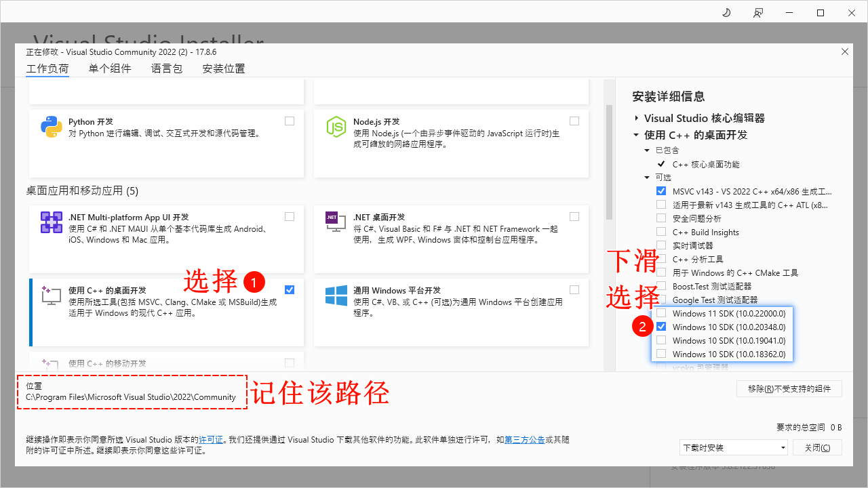Screen dimensions: 868x488
Task: Switch to the 单个组件 tab
Action: tap(110, 68)
